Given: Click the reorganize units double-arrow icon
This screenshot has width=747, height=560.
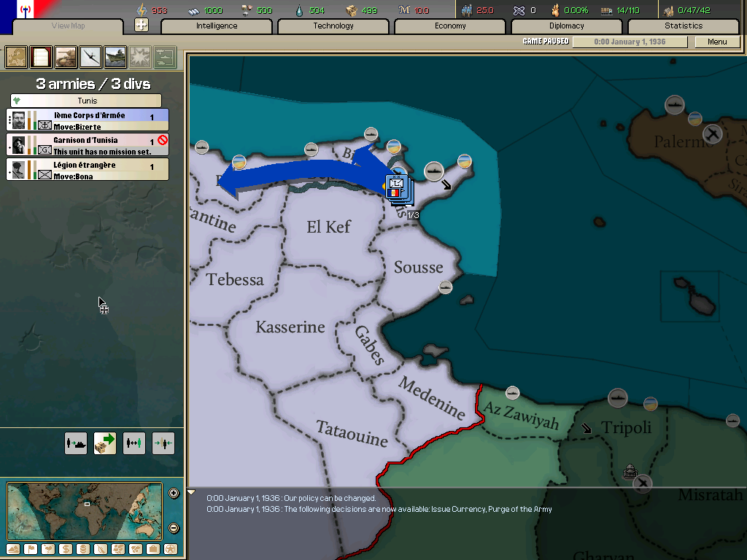Looking at the screenshot, I should click(x=134, y=443).
